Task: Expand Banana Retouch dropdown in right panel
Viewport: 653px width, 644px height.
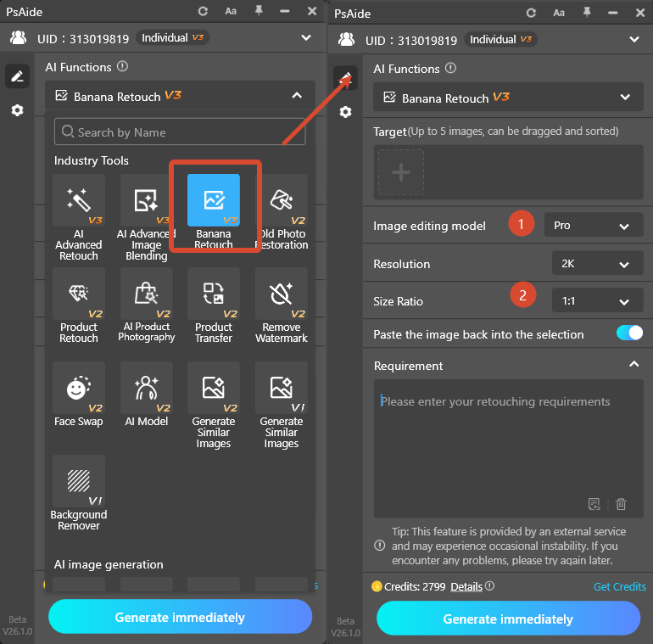Action: [625, 97]
